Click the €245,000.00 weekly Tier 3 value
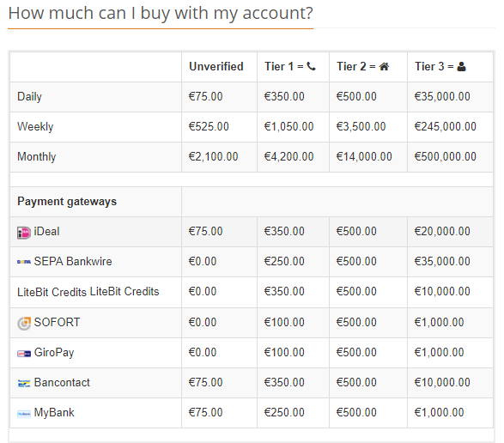Image resolution: width=504 pixels, height=443 pixels. (445, 126)
